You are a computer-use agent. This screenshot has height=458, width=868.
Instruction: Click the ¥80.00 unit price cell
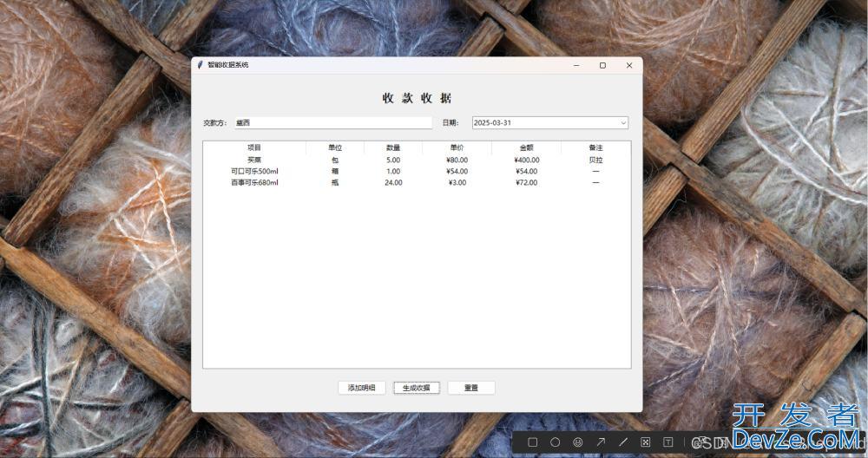[x=457, y=160]
